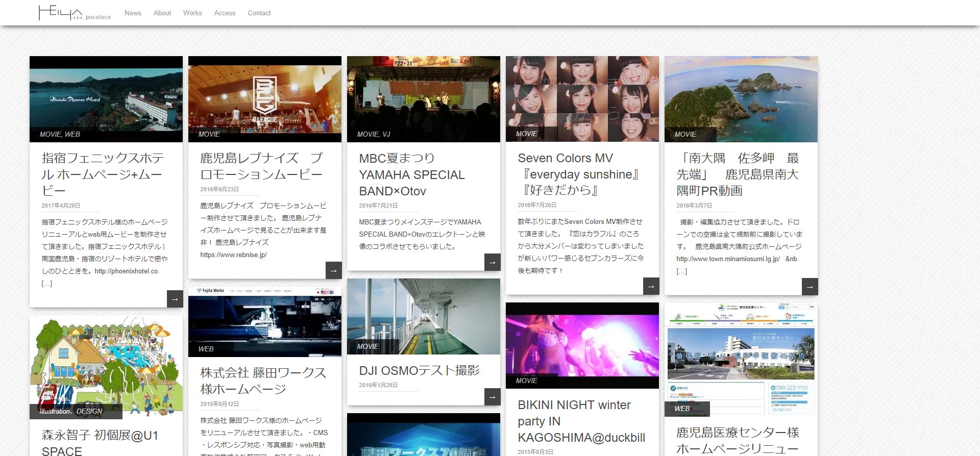
Task: Click the [...] read-more on hotel card
Action: (x=47, y=283)
